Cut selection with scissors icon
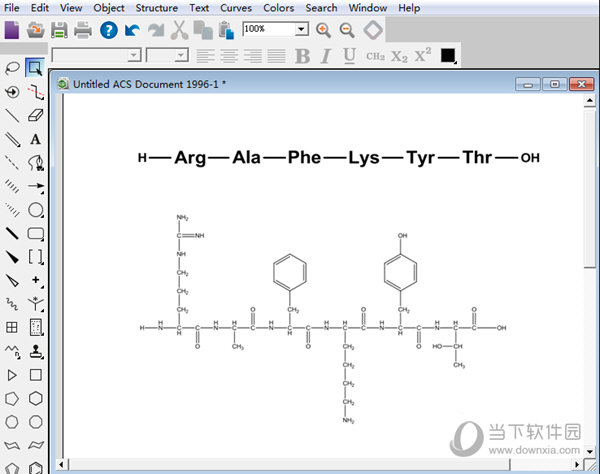Screen dimensions: 600x474 (x=179, y=30)
